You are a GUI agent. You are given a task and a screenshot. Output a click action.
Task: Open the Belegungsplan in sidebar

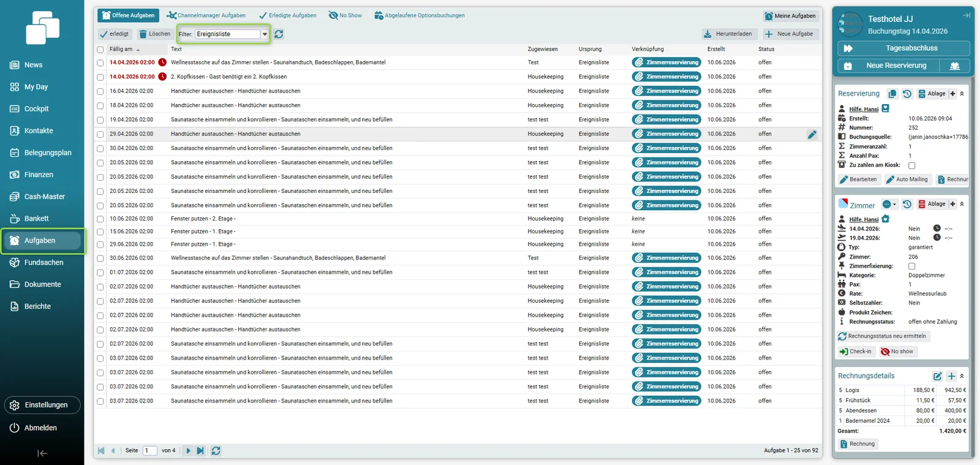click(41, 153)
